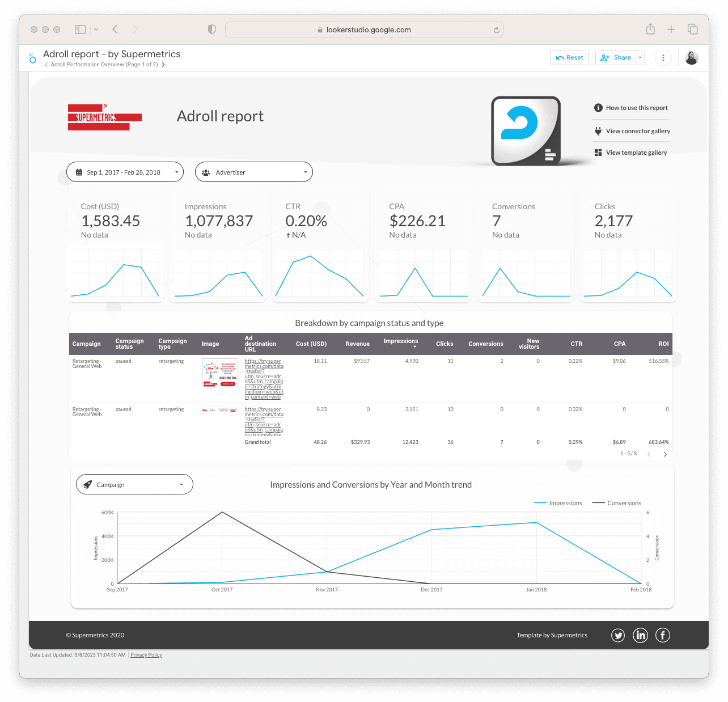This screenshot has height=702, width=728.
Task: Sort table by CTR column header
Action: coord(577,344)
